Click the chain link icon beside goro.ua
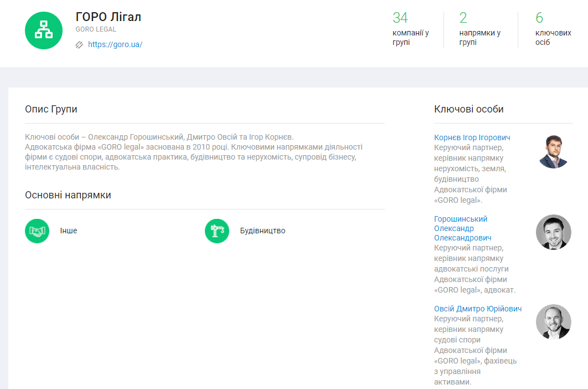Screen dimensions: 588x389 tap(79, 45)
